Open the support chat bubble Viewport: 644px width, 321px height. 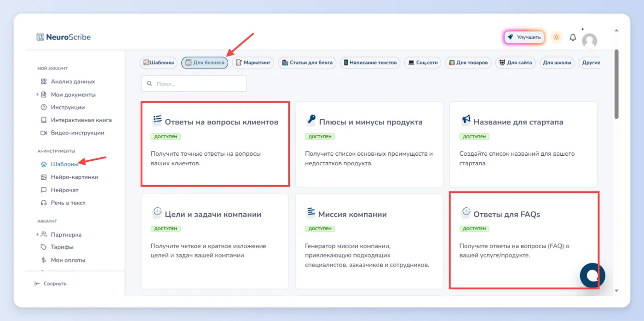592,275
